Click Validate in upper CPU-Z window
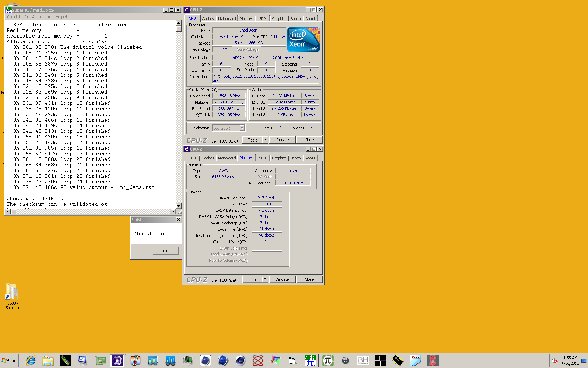The height and width of the screenshot is (368, 588). (282, 140)
